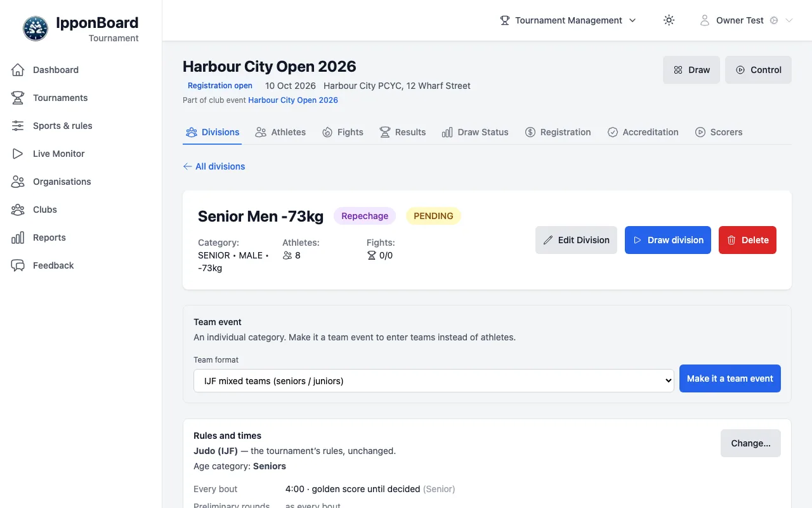Toggle the light/dark theme sun icon

click(x=669, y=20)
